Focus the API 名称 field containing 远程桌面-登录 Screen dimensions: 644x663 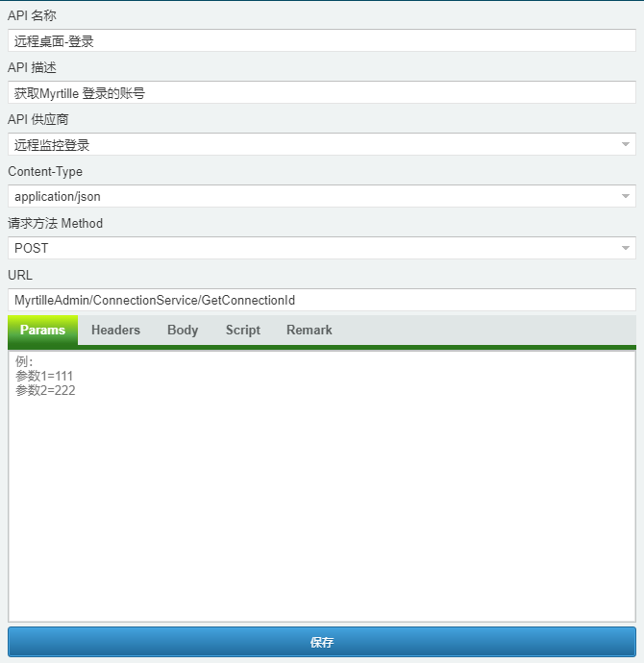pyautogui.click(x=322, y=40)
